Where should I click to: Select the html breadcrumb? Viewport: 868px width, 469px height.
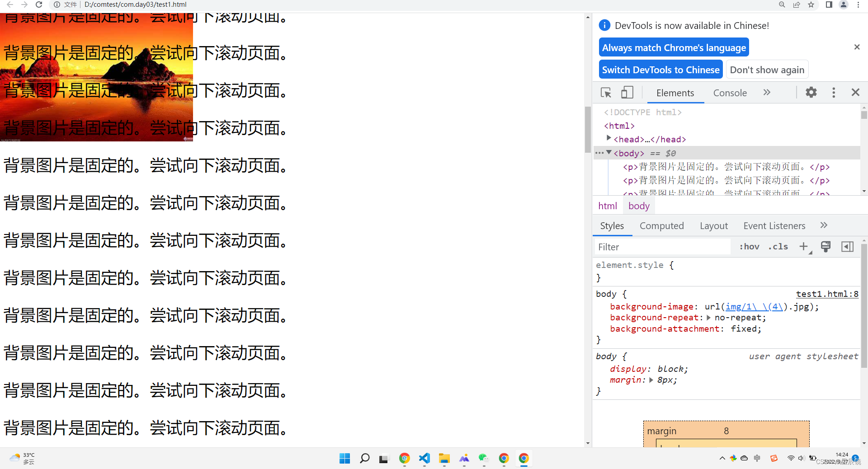(608, 206)
